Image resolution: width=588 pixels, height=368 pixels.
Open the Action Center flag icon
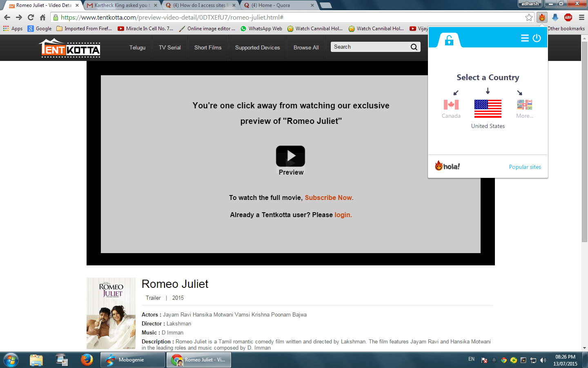tap(484, 360)
